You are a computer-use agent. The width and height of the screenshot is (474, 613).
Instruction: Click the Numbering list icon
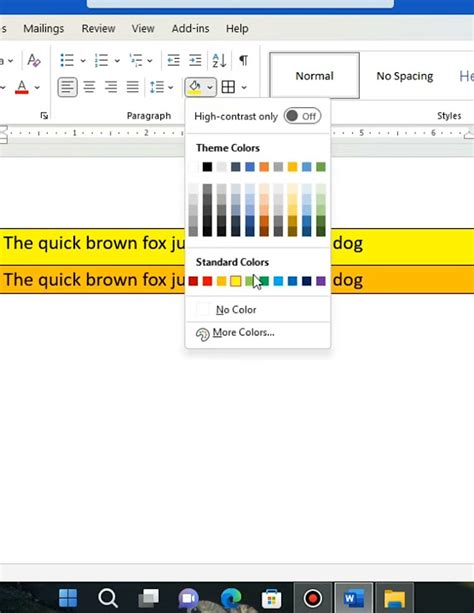point(101,60)
